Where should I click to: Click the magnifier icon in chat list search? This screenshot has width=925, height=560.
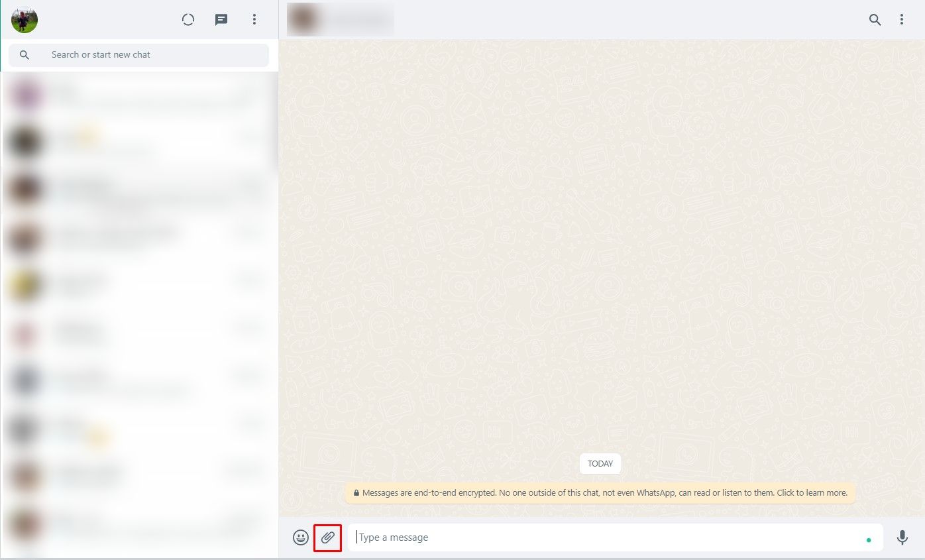click(25, 55)
